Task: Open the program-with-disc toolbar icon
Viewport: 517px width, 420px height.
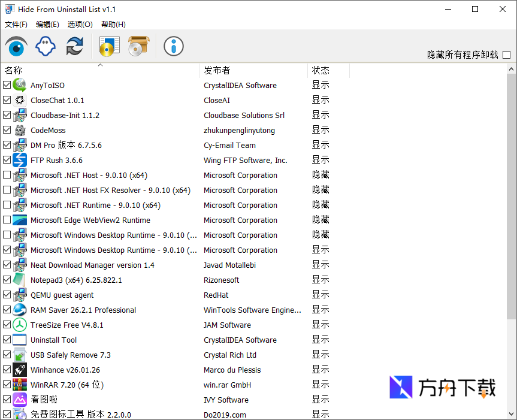Action: (x=109, y=46)
